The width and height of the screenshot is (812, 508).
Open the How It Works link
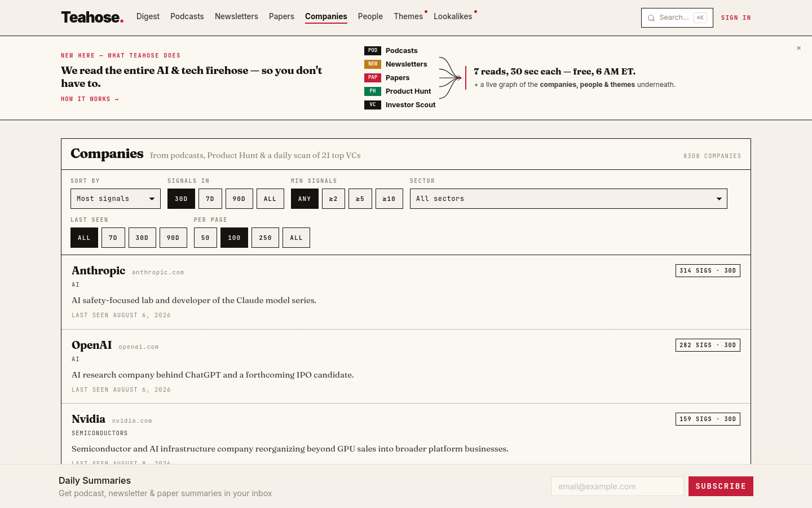[x=90, y=99]
